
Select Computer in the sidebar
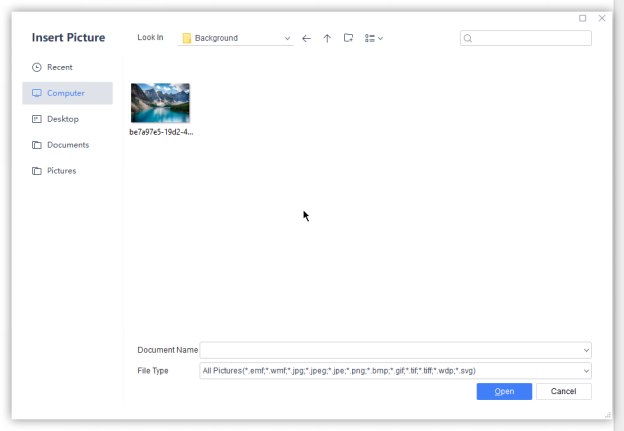coord(67,93)
